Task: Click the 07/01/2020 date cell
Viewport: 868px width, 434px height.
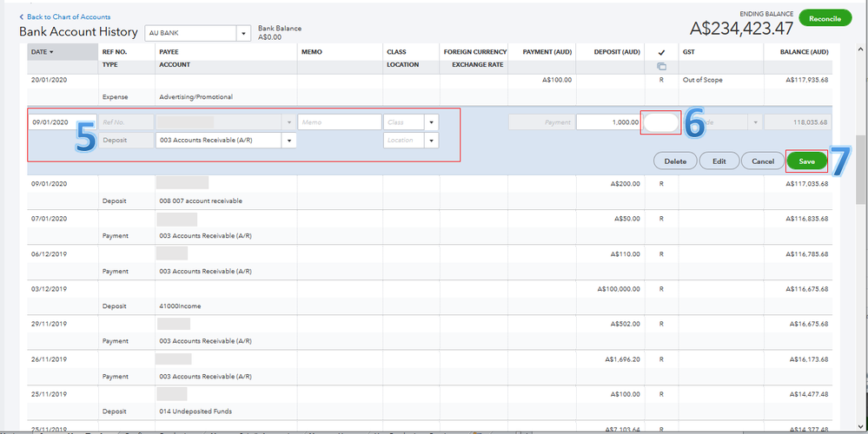Action: pyautogui.click(x=50, y=219)
